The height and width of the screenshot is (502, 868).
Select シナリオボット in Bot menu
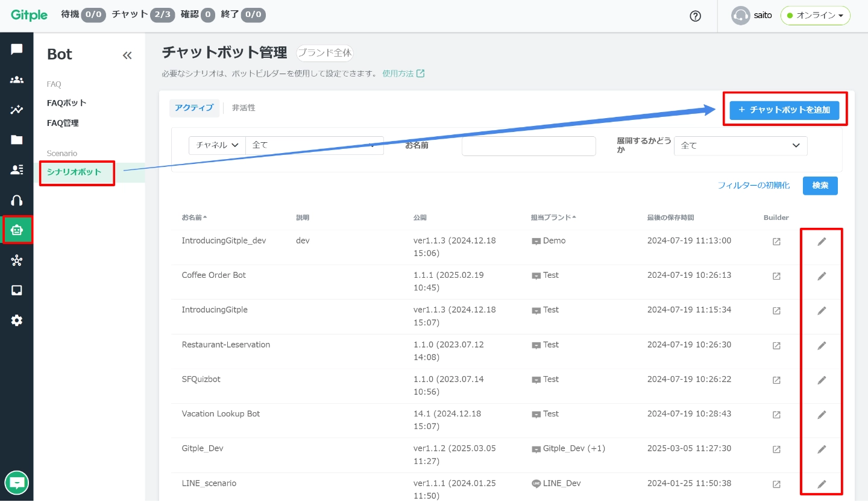pos(75,172)
